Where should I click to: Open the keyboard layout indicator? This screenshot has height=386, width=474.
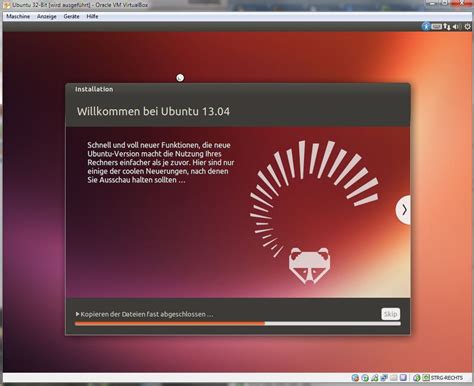pos(436,26)
